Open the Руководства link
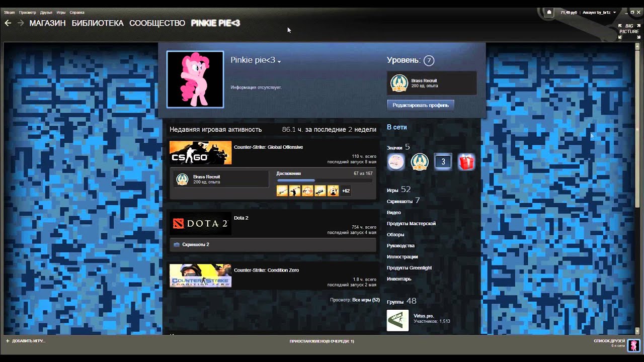 coord(400,246)
